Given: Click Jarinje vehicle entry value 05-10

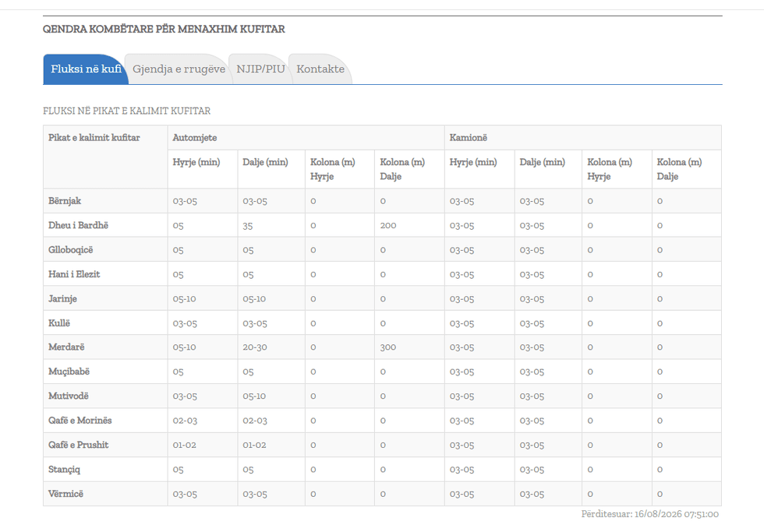Looking at the screenshot, I should pyautogui.click(x=184, y=299).
